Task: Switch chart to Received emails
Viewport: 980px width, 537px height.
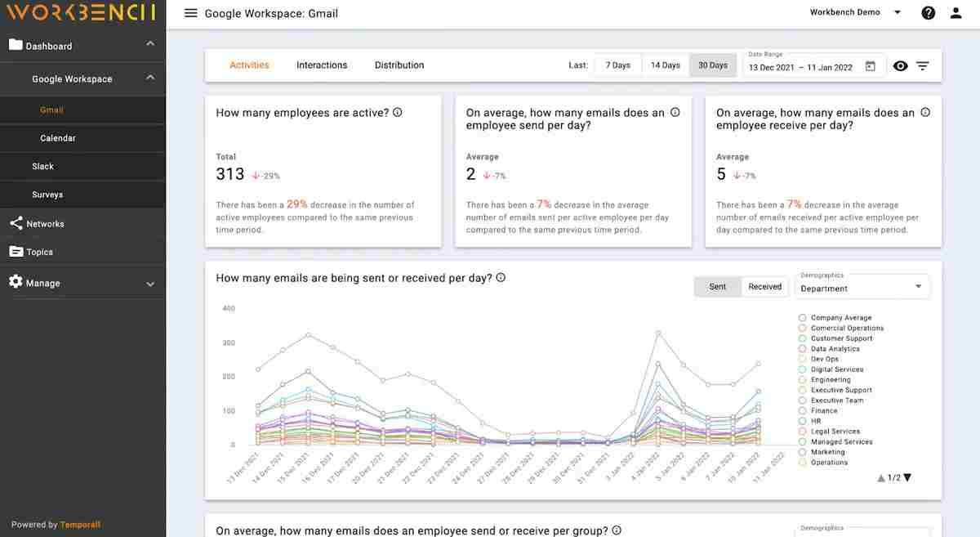Action: point(764,287)
